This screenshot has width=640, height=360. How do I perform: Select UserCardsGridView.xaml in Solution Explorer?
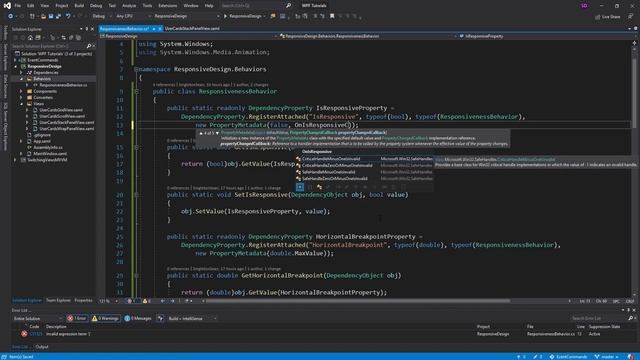pos(61,110)
